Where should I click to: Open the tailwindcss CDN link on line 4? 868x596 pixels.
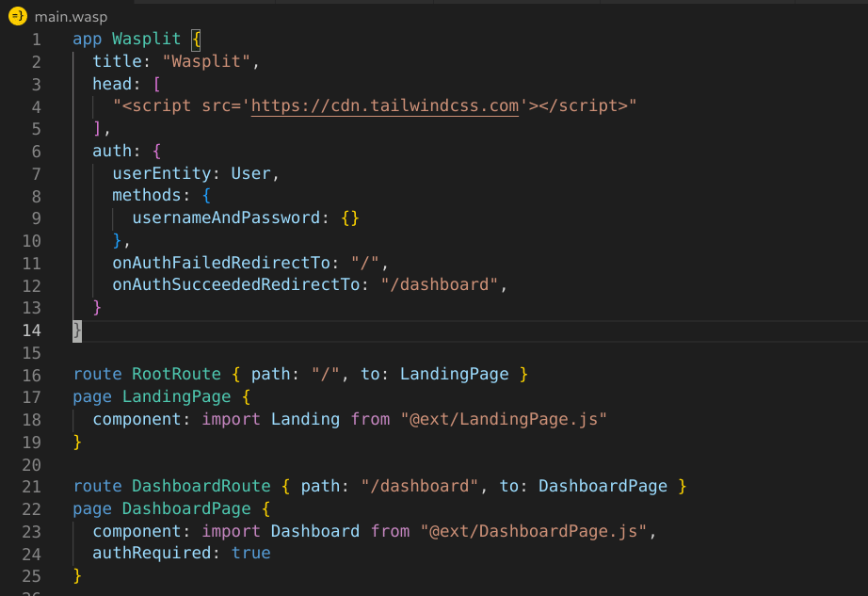click(x=384, y=105)
